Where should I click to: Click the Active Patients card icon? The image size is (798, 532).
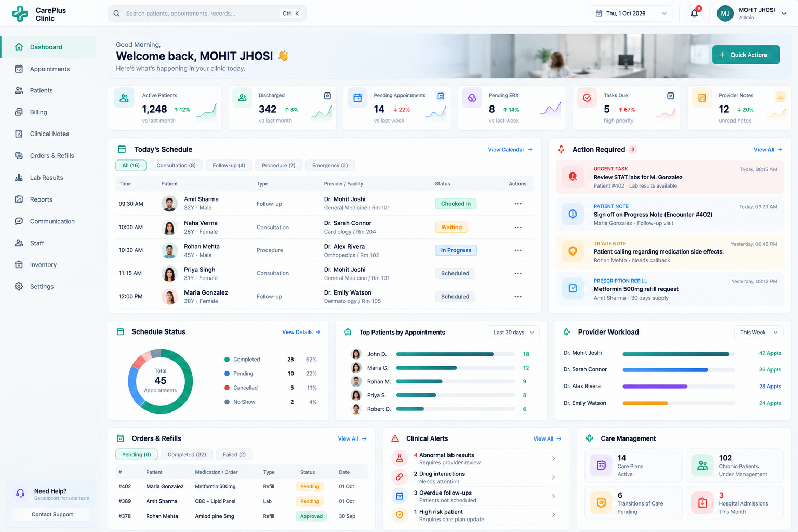click(x=124, y=98)
